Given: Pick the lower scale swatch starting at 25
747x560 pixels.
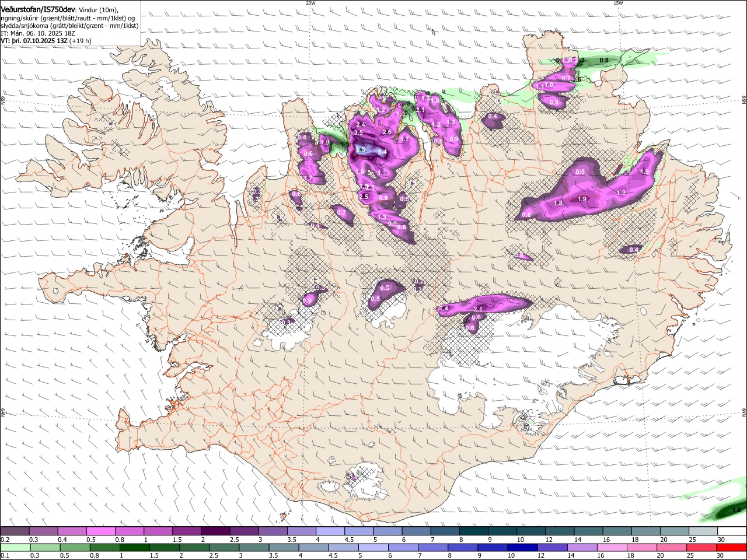Looking at the screenshot, I should (x=701, y=548).
